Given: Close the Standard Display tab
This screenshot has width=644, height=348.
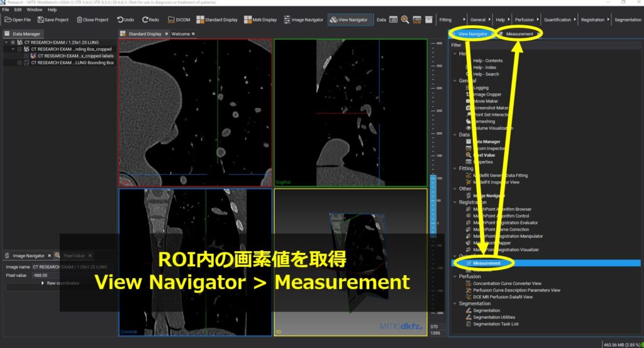Looking at the screenshot, I should (166, 34).
